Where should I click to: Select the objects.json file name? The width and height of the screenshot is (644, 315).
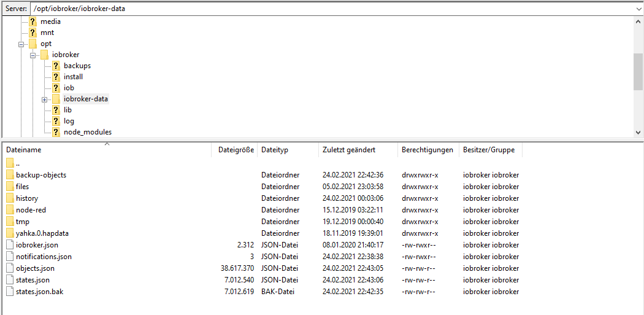click(36, 268)
